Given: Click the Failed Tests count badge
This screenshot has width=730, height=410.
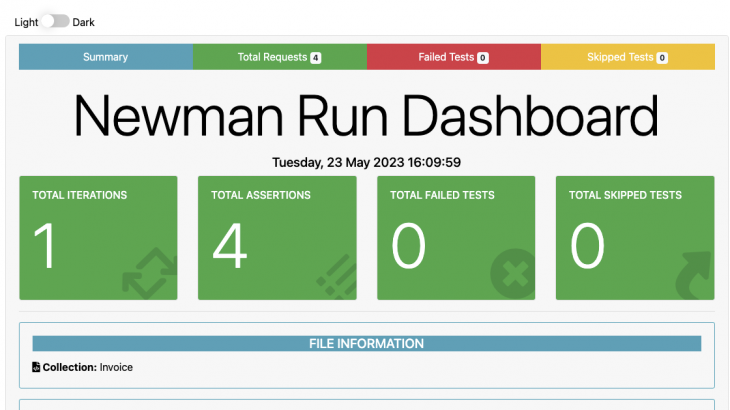Looking at the screenshot, I should point(483,58).
